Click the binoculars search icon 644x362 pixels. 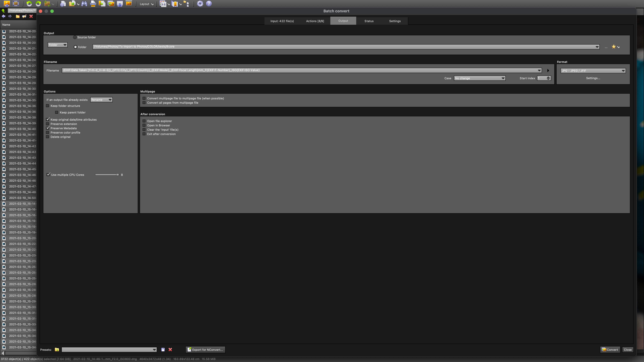[84, 4]
